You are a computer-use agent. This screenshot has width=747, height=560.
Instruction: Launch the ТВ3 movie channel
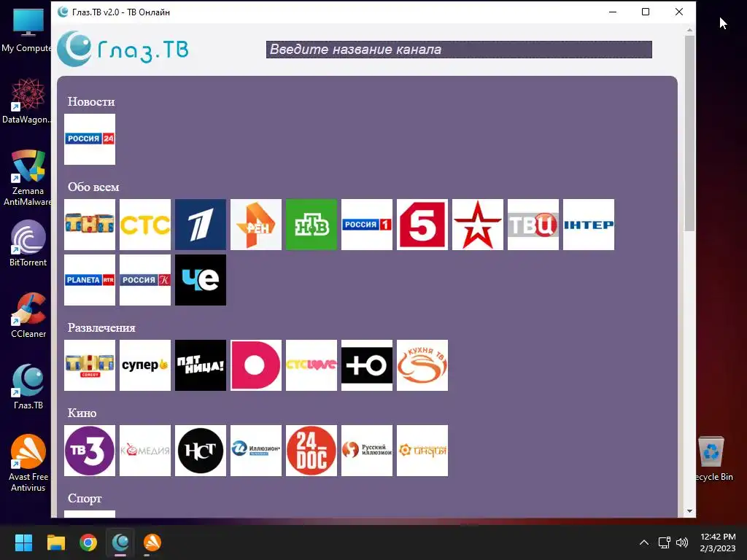(x=90, y=451)
